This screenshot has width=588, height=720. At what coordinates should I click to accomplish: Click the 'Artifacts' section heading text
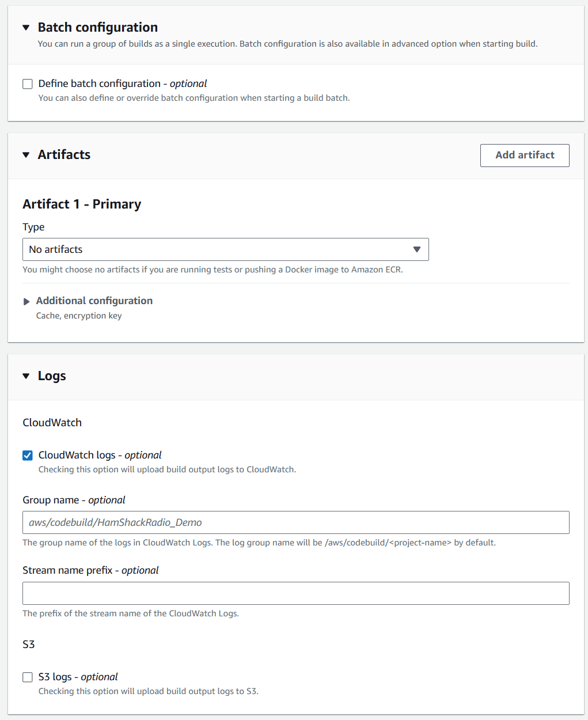(x=64, y=154)
